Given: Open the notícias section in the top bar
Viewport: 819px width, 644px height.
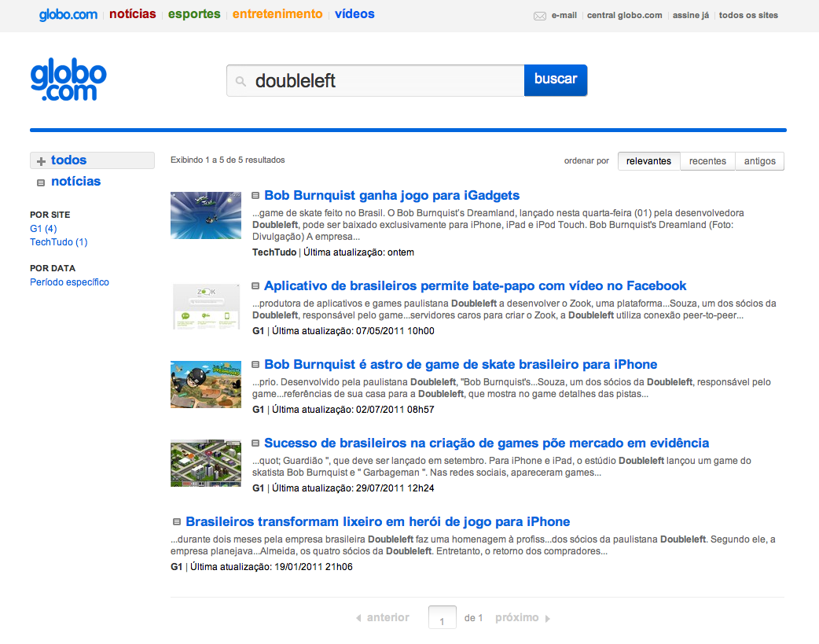Looking at the screenshot, I should [133, 14].
